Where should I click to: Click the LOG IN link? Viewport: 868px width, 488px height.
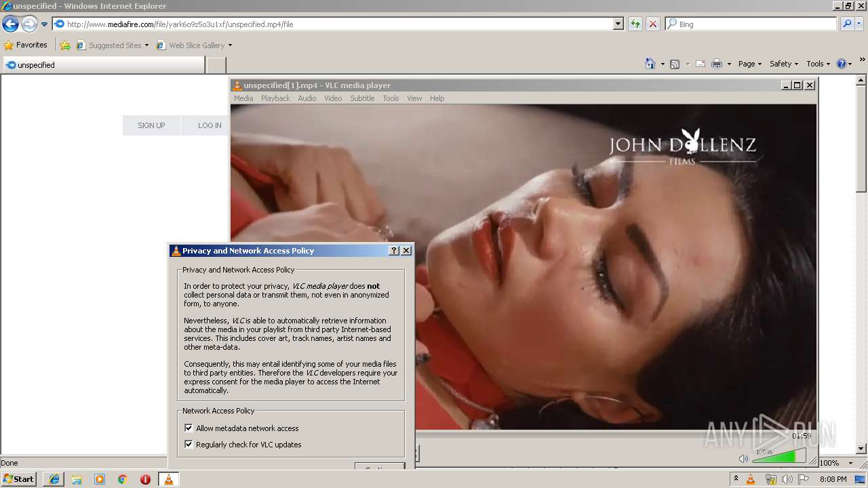[x=210, y=125]
